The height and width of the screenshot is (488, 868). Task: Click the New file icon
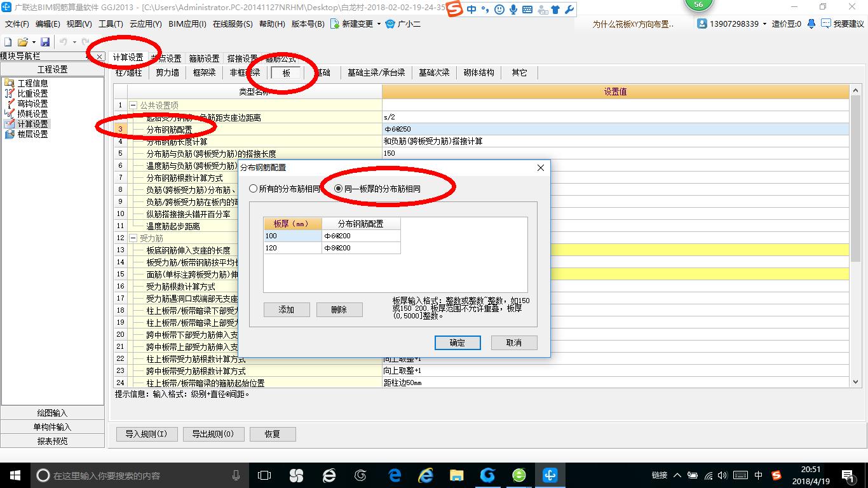click(x=8, y=41)
